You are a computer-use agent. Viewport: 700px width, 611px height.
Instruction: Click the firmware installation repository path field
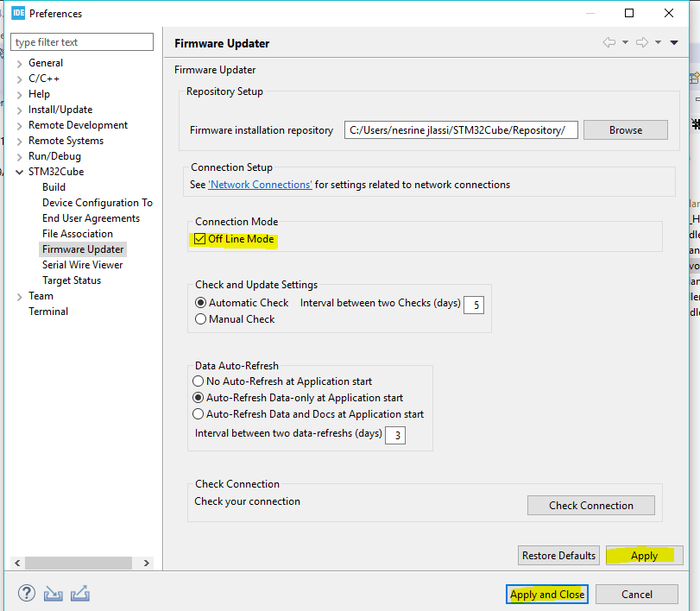click(x=461, y=129)
